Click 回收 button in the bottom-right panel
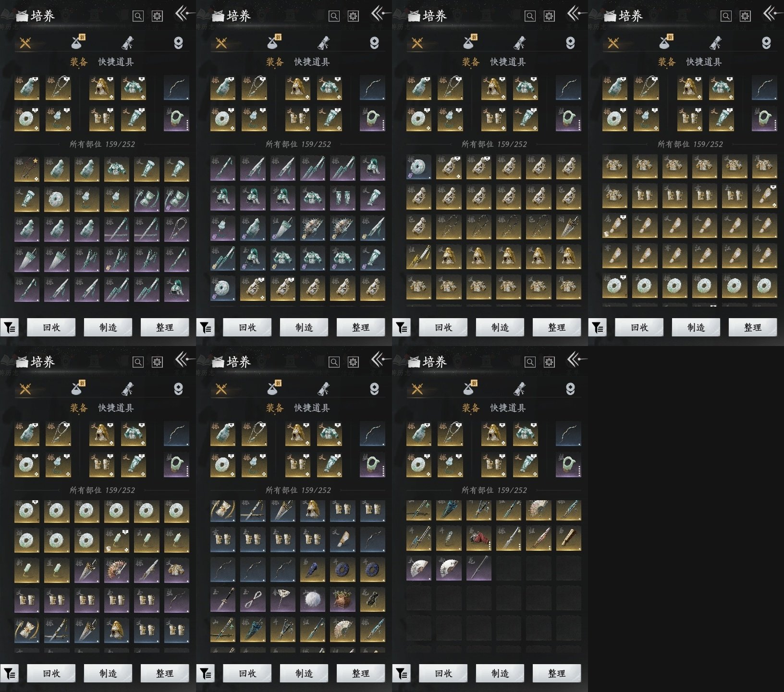The height and width of the screenshot is (692, 784). click(443, 673)
